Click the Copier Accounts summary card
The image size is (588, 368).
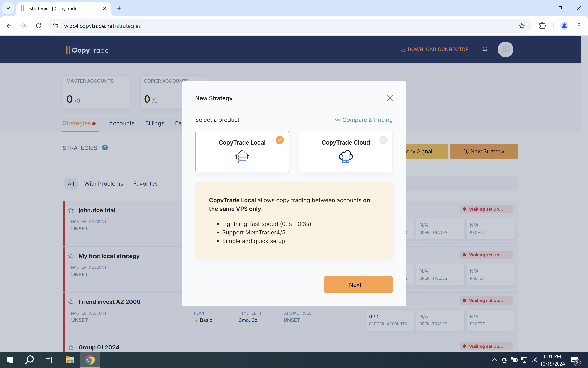click(161, 92)
